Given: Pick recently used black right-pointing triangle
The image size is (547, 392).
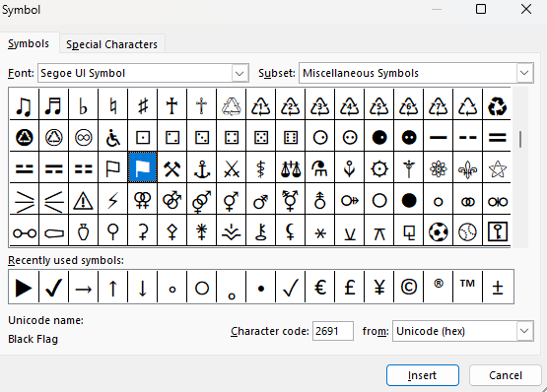Looking at the screenshot, I should tap(24, 288).
